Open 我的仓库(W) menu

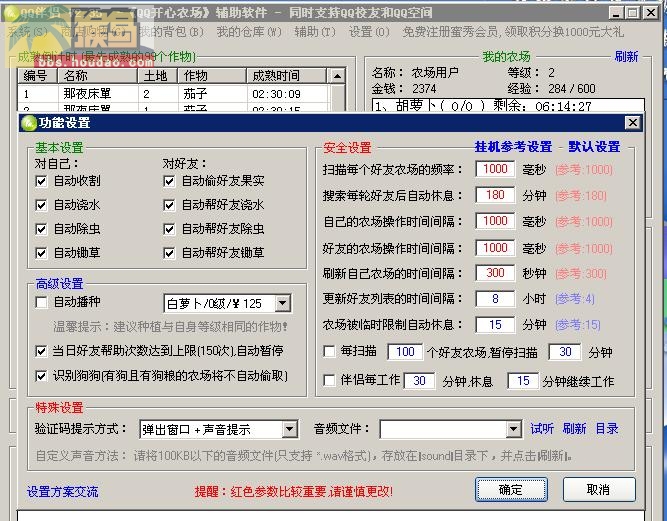click(249, 32)
